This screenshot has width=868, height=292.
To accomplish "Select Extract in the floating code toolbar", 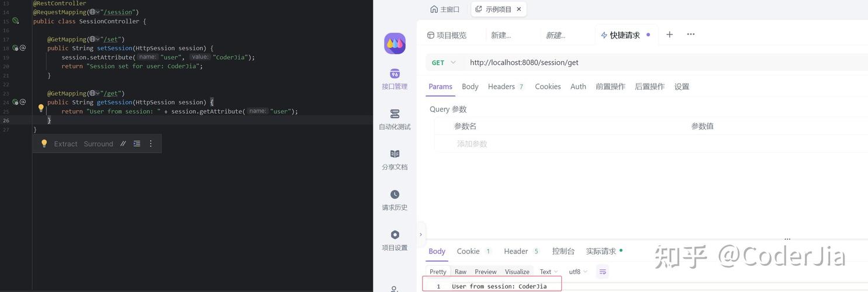I will coord(65,144).
